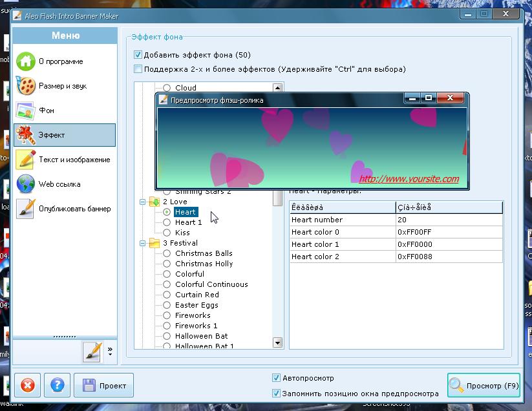Open the small arrow menu beside the pencil
The width and height of the screenshot is (532, 411).
click(x=110, y=352)
